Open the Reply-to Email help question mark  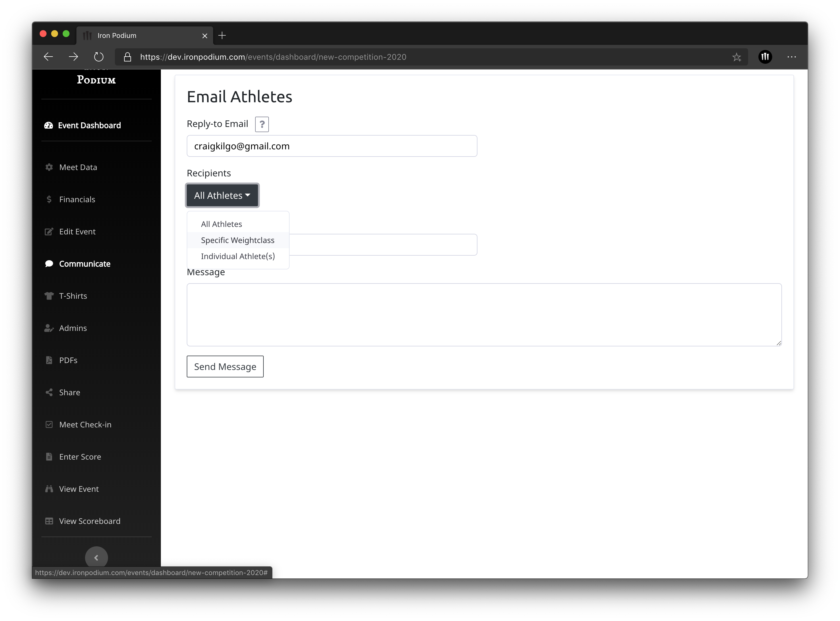pyautogui.click(x=262, y=124)
